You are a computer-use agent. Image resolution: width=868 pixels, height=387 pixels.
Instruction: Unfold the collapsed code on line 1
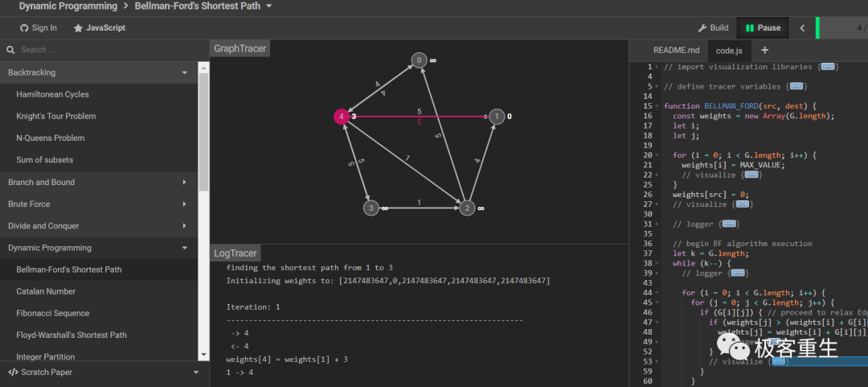[x=828, y=67]
